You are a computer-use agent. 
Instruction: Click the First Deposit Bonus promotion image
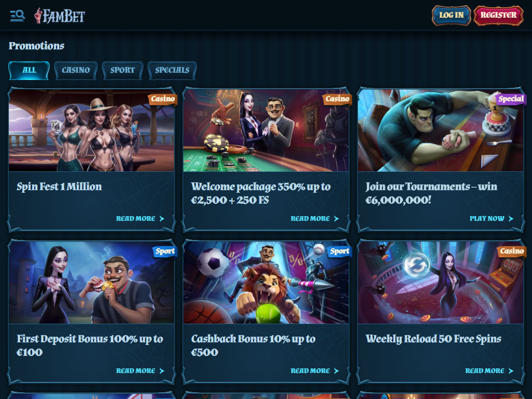tap(91, 282)
